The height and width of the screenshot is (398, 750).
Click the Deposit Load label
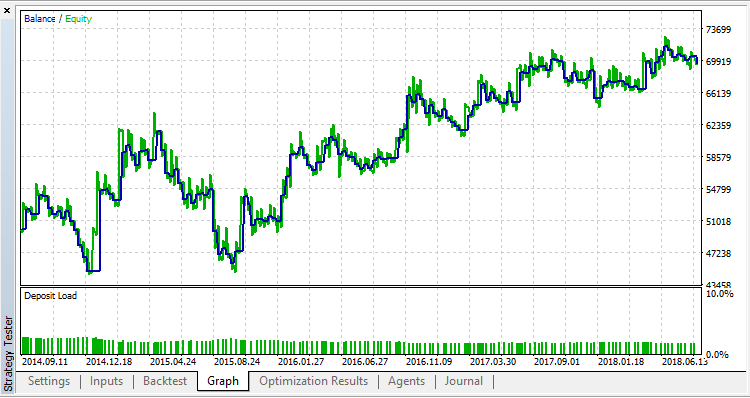click(x=50, y=296)
